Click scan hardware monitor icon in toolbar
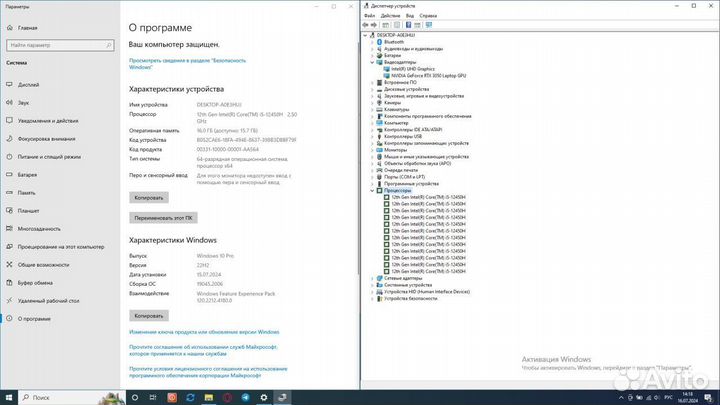Image resolution: width=720 pixels, height=405 pixels. pyautogui.click(x=429, y=25)
